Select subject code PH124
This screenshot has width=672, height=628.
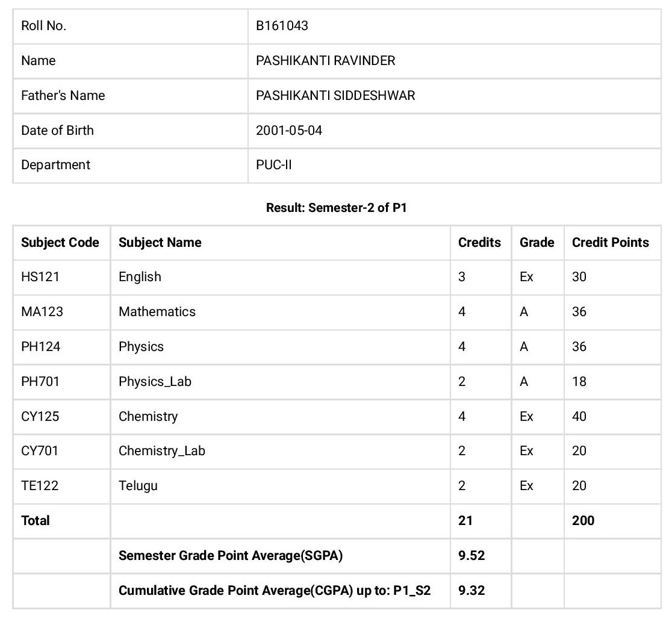41,347
